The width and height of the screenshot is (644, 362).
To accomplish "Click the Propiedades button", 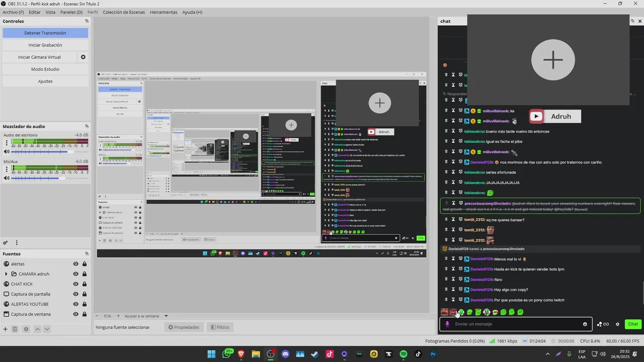I will click(184, 327).
